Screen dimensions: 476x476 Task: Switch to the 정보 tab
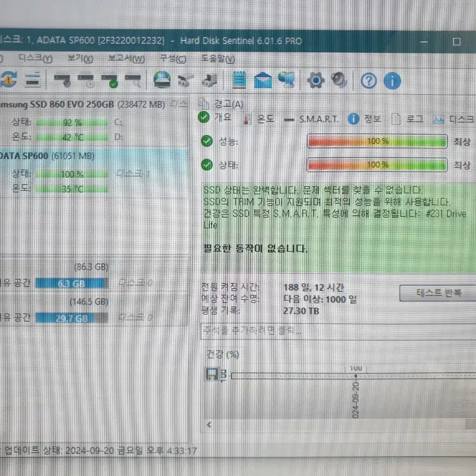[x=364, y=119]
